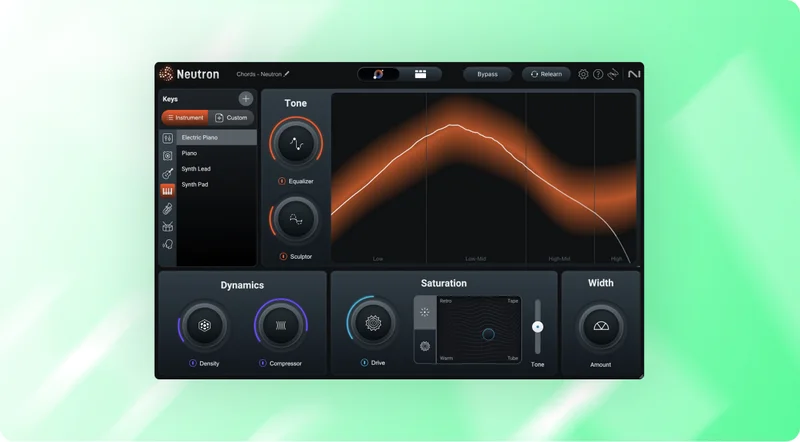Choose Piano from the instrument list
The width and height of the screenshot is (800, 442).
tap(216, 153)
